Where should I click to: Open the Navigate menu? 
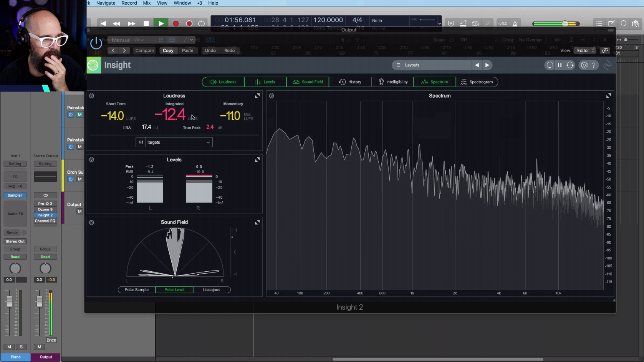coord(106,3)
